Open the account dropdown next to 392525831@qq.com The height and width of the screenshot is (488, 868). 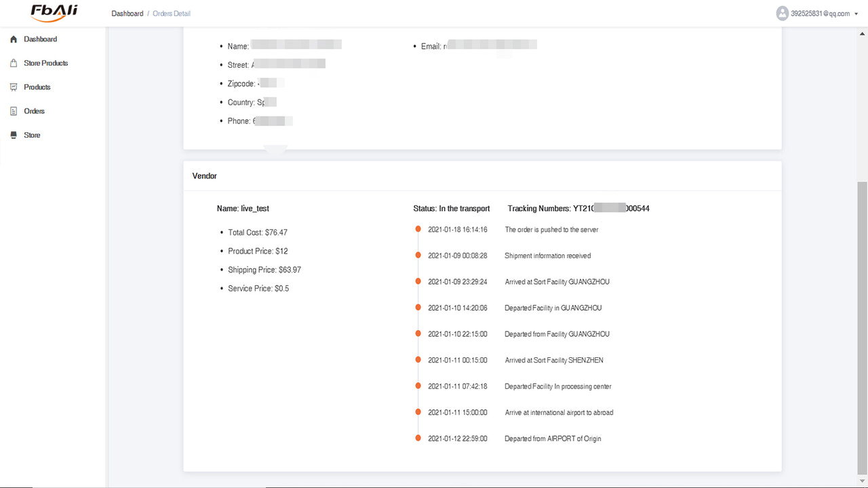coord(856,13)
